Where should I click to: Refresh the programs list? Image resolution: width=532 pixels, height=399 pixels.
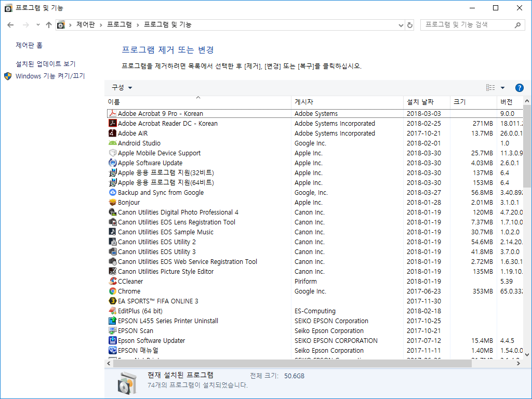click(x=410, y=25)
